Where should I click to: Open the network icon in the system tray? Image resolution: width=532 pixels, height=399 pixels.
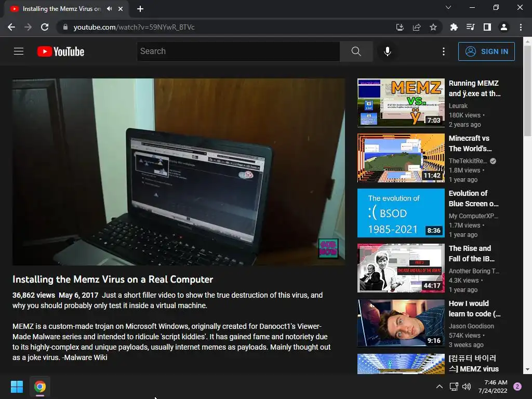(x=454, y=387)
